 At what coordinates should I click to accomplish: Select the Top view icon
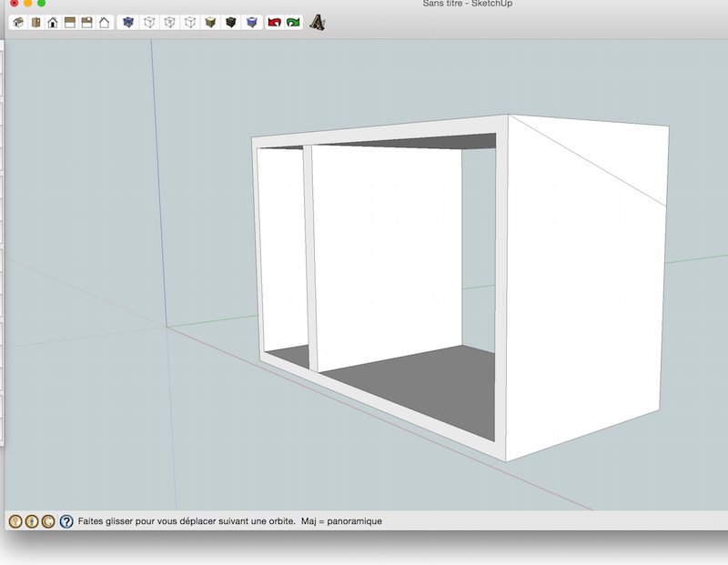pyautogui.click(x=35, y=22)
